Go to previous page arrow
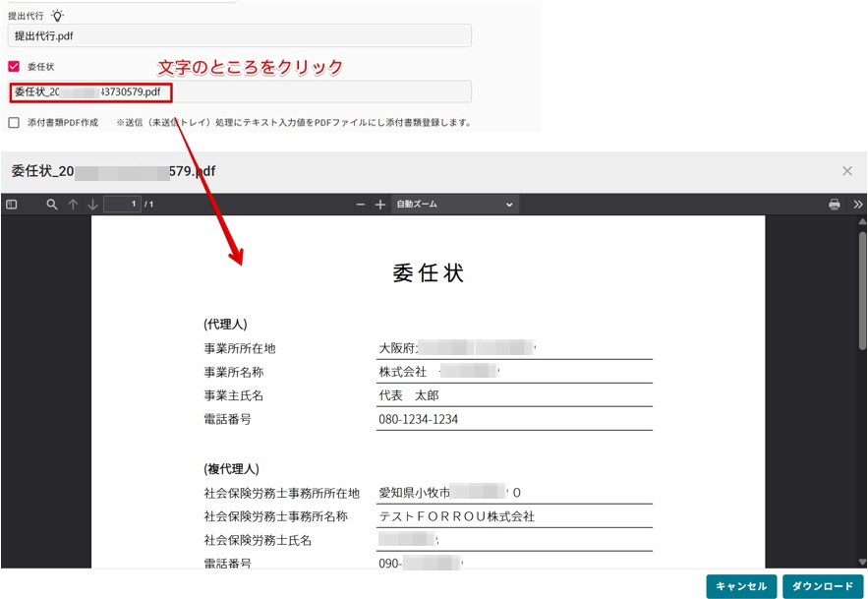The width and height of the screenshot is (868, 599). 73,205
